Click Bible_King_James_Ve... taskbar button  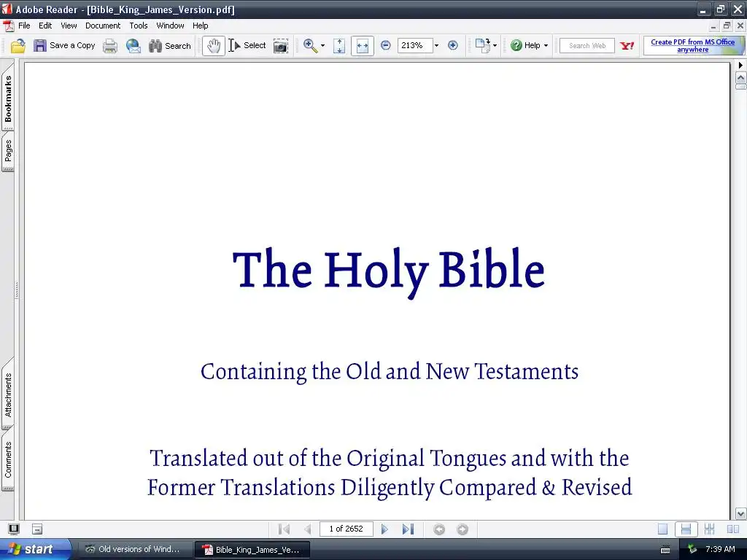point(252,550)
